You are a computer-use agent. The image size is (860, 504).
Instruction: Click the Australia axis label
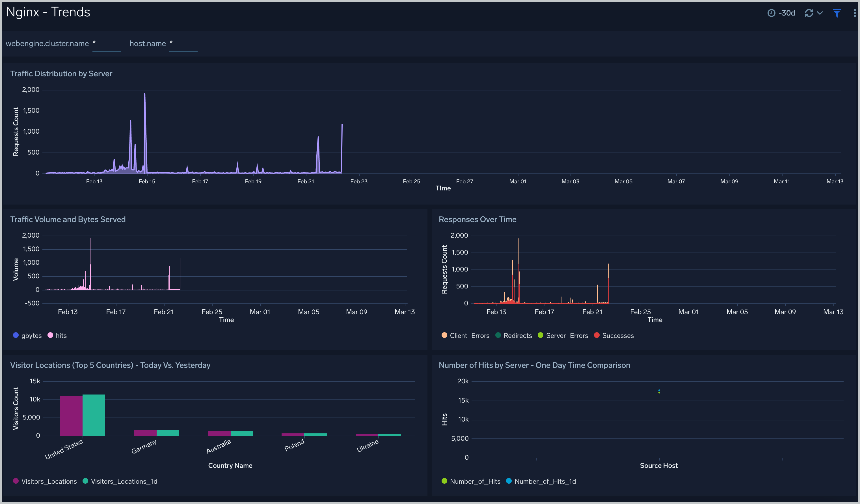tap(219, 446)
